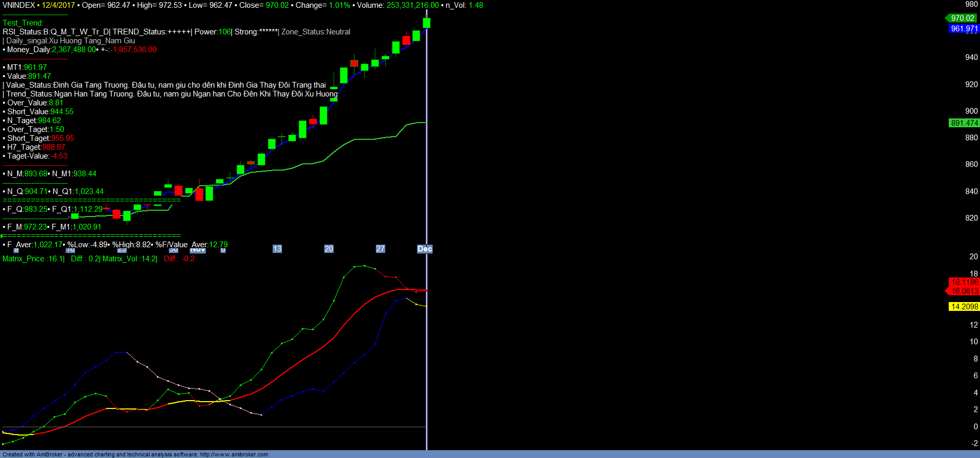The width and height of the screenshot is (980, 458).
Task: Click the 20 date label on axis
Action: [329, 249]
